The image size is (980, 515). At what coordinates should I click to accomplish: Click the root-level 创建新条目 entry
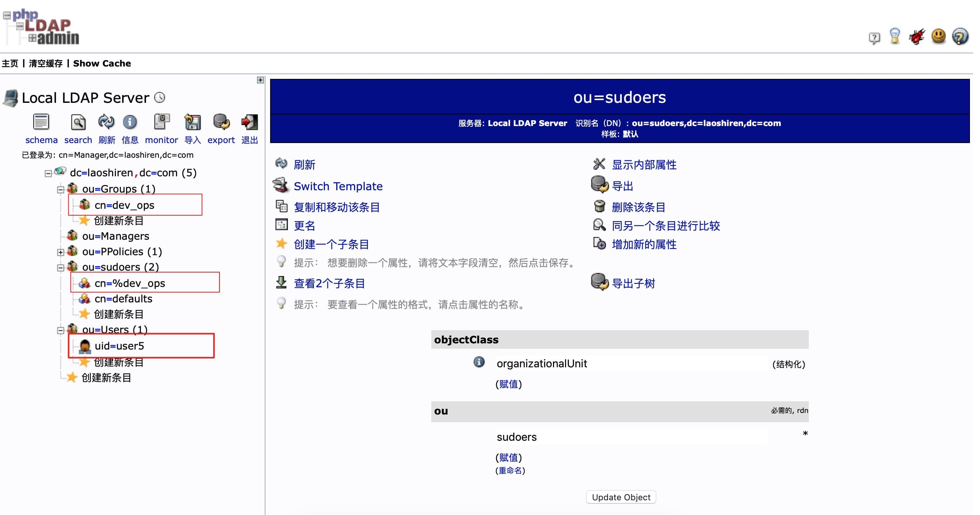click(106, 378)
